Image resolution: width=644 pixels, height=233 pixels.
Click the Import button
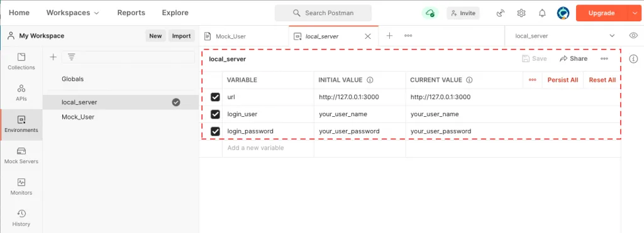(x=181, y=36)
